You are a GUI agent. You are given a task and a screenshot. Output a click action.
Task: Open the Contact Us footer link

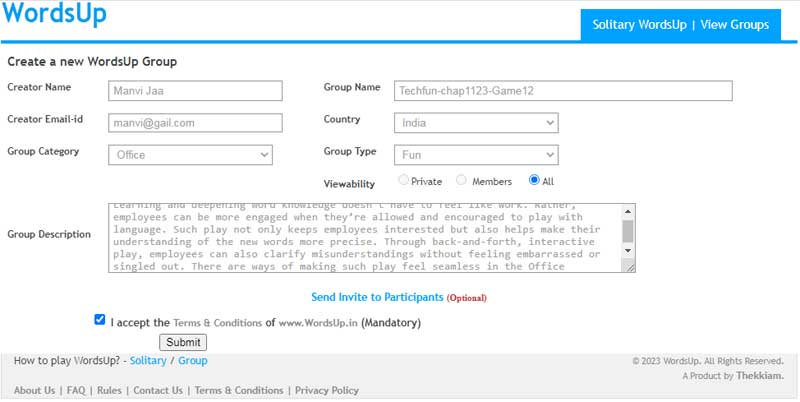(158, 391)
